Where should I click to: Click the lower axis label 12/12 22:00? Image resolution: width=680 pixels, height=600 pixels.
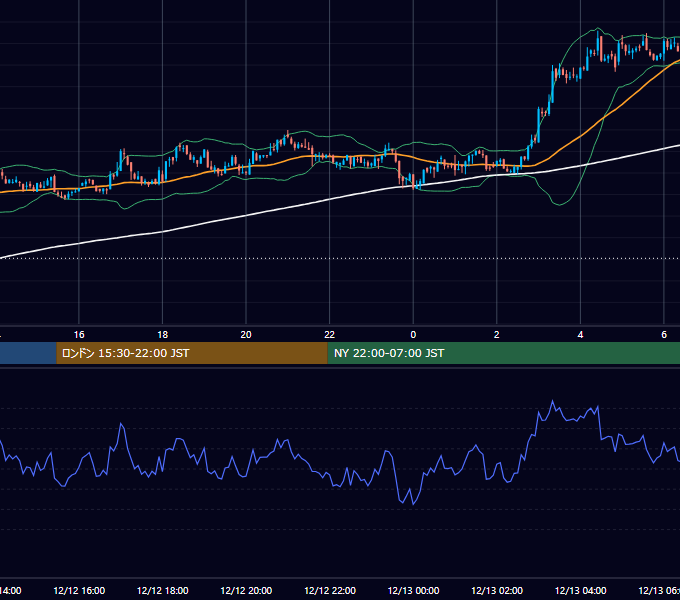pos(330,590)
